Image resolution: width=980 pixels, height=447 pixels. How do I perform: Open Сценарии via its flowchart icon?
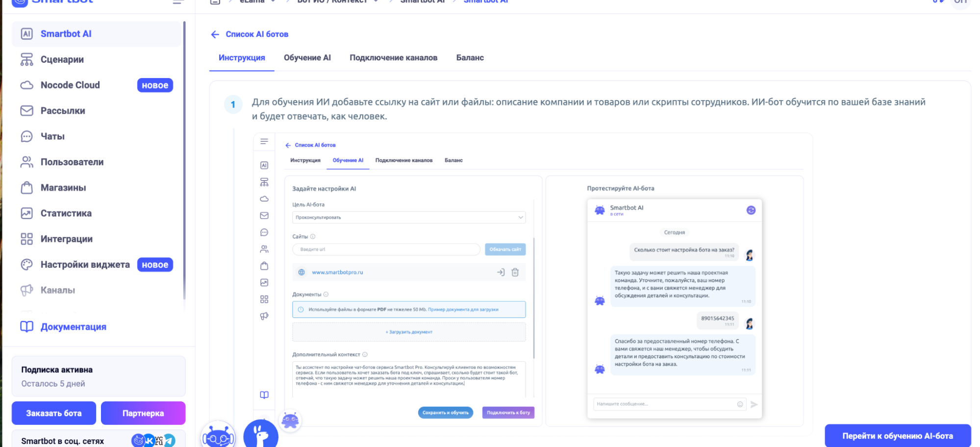tap(25, 59)
